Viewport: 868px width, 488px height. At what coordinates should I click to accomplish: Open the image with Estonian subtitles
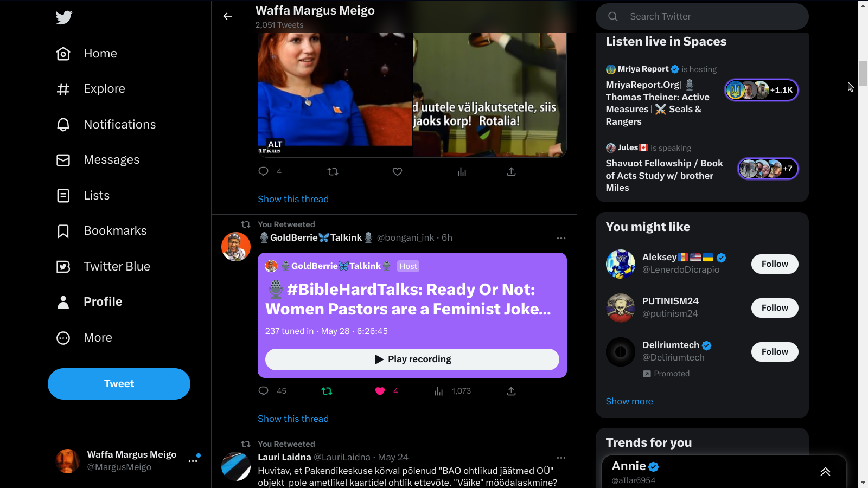[490, 95]
